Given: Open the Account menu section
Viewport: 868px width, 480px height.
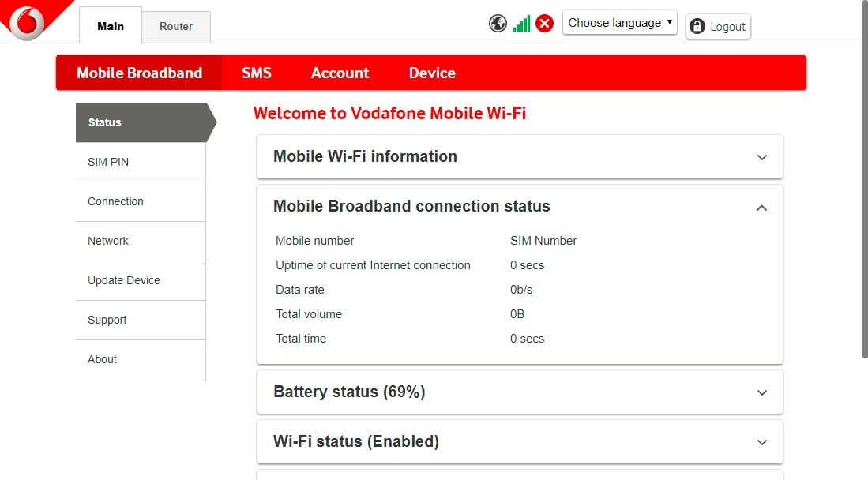Looking at the screenshot, I should pyautogui.click(x=340, y=73).
